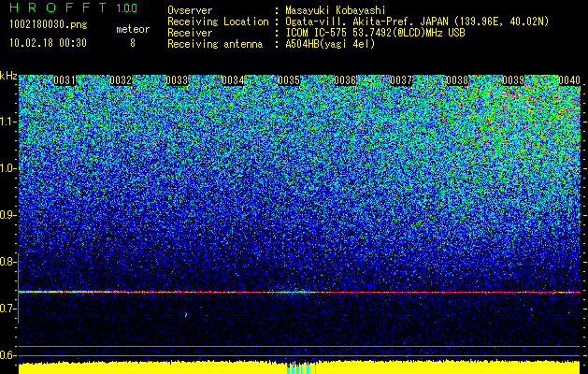Click the 'meteor' count label
The height and width of the screenshot is (374, 588).
click(x=133, y=29)
